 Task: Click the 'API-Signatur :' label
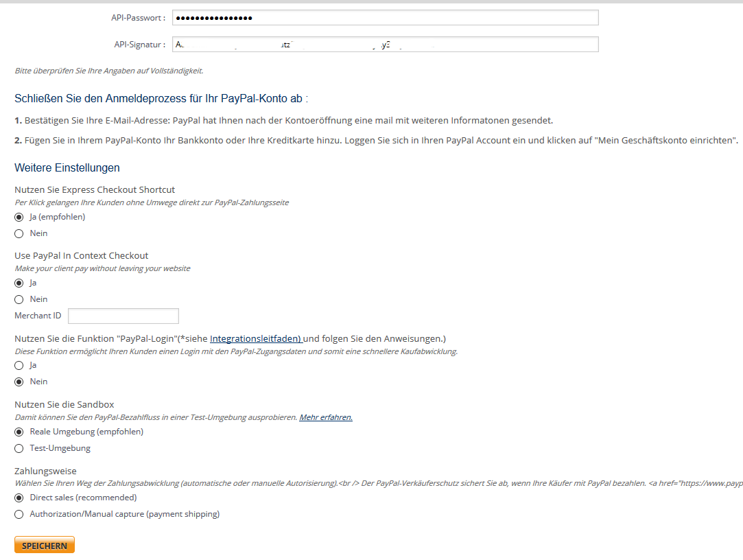140,45
